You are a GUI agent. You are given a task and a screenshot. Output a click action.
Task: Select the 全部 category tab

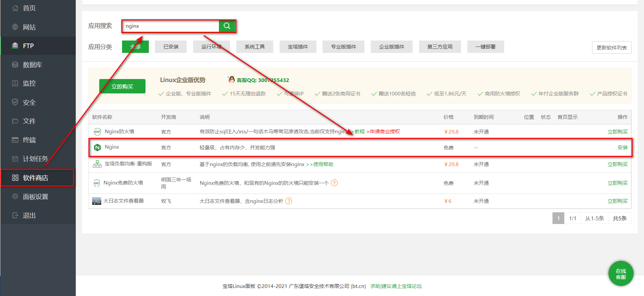coord(135,47)
